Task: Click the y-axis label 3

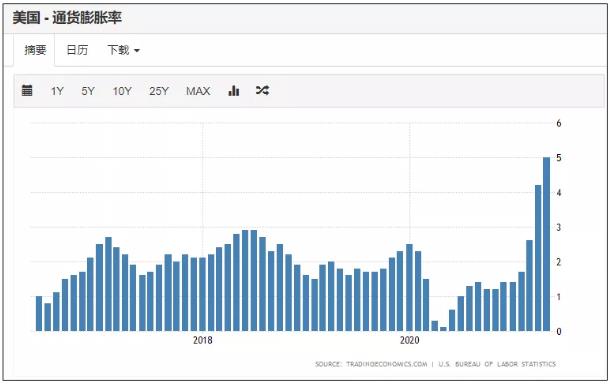Action: [559, 227]
